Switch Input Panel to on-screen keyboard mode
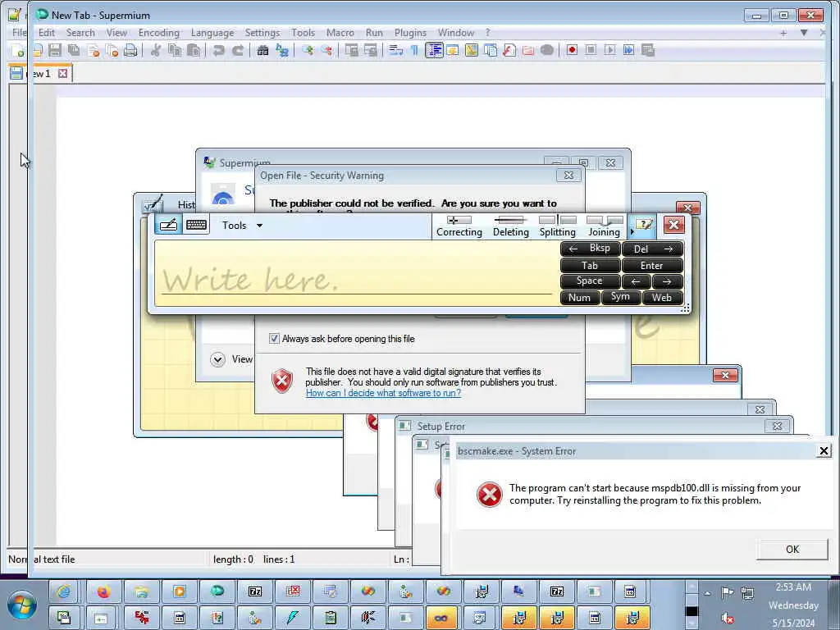The height and width of the screenshot is (630, 840). (196, 225)
